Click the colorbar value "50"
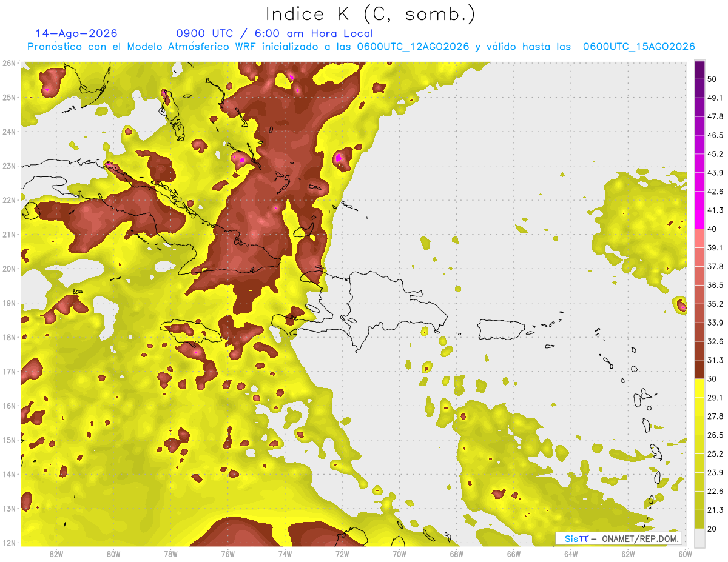Screen dimensions: 728x562 pyautogui.click(x=712, y=79)
